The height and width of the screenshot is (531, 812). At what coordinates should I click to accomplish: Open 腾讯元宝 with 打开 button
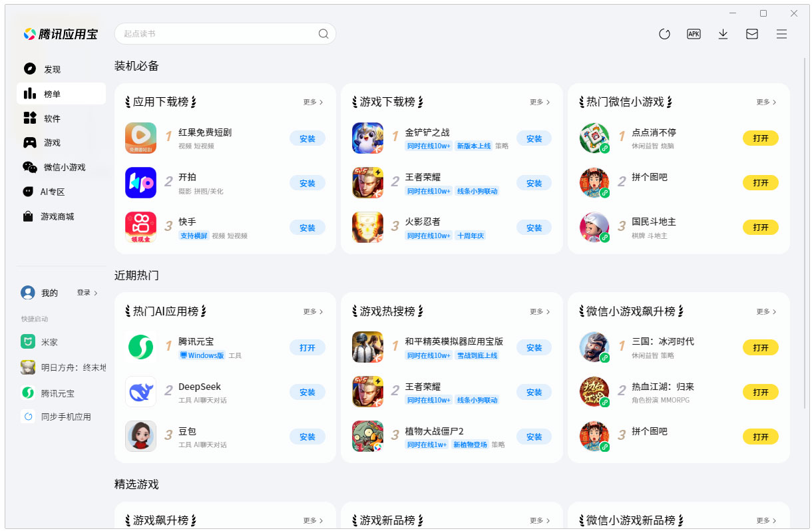coord(307,347)
